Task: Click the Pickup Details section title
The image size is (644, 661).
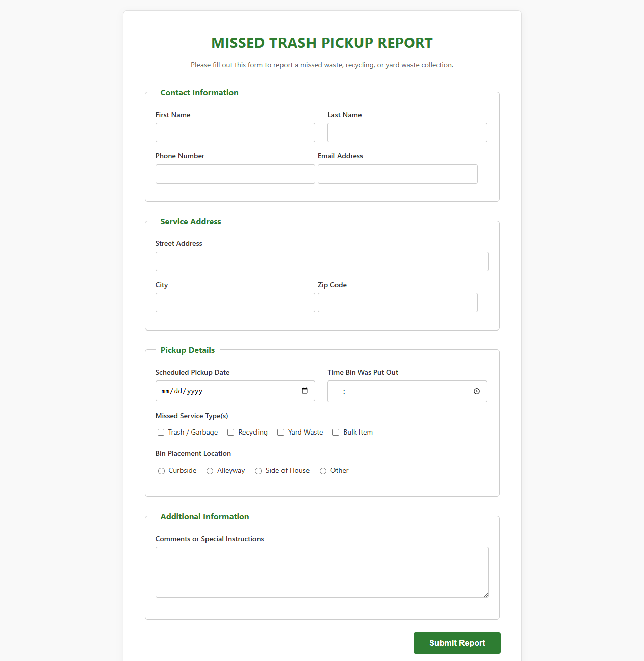Action: point(188,350)
